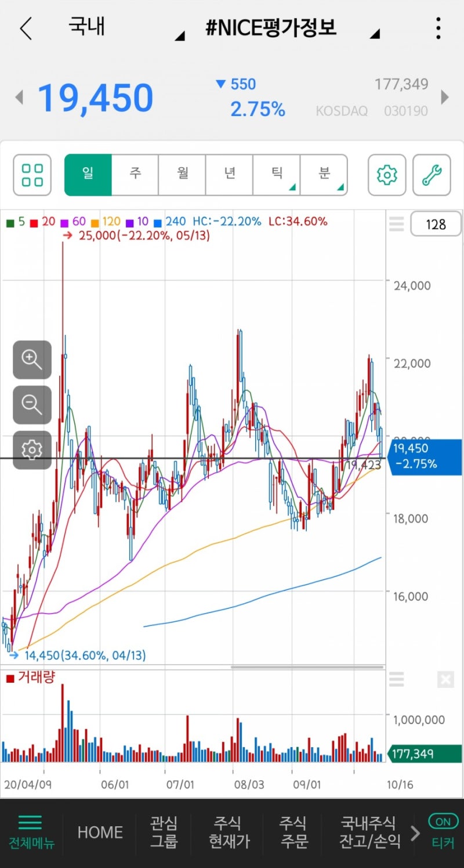
Task: Open 전체메�u full menu icon
Action: click(30, 833)
